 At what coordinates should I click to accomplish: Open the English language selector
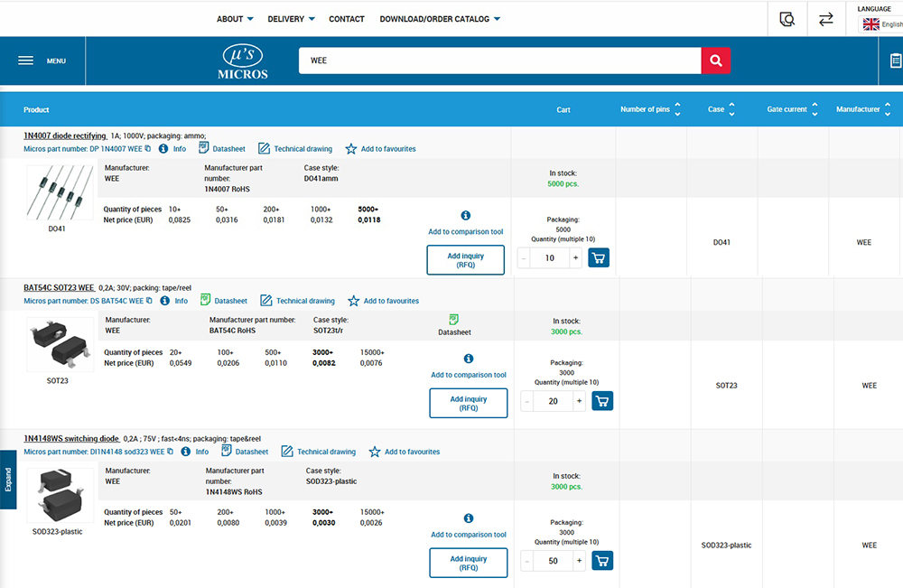(x=881, y=24)
